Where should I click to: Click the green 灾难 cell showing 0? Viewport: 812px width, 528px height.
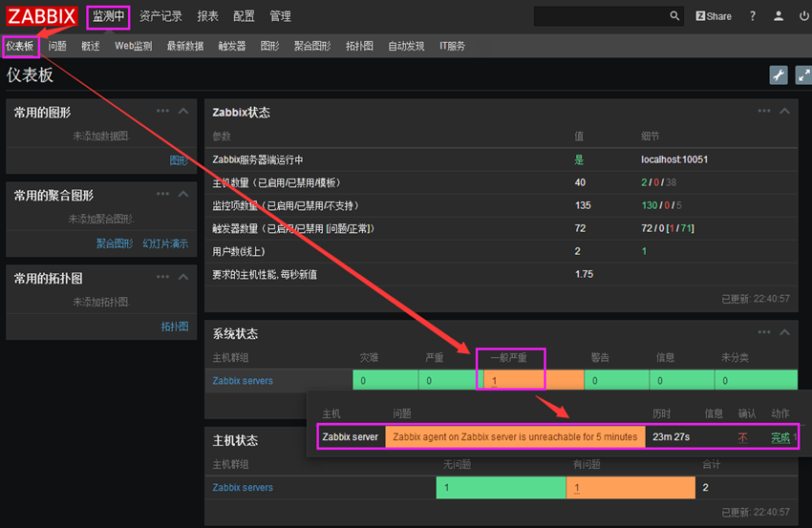pos(385,380)
